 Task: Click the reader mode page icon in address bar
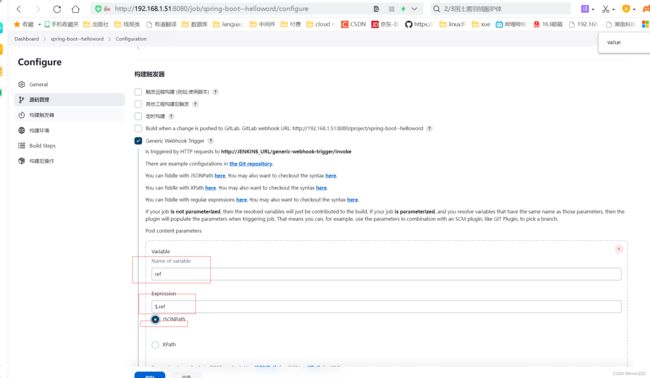376,9
